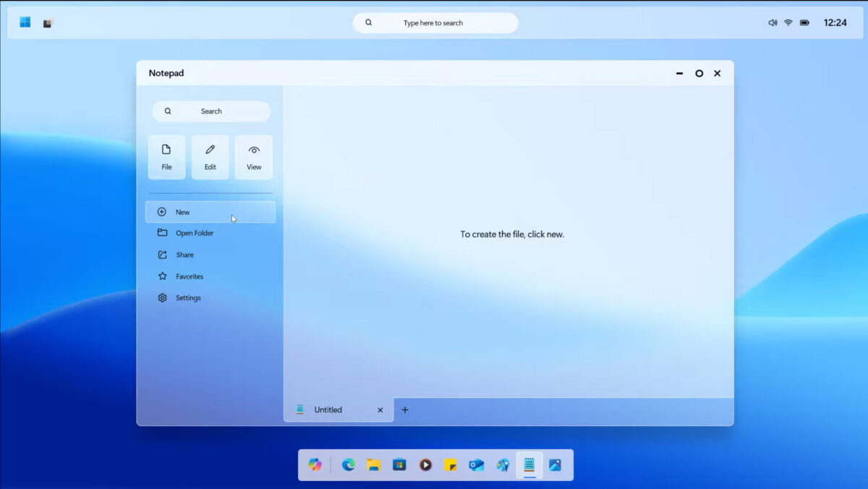Click the volume icon in the system tray

coord(772,22)
